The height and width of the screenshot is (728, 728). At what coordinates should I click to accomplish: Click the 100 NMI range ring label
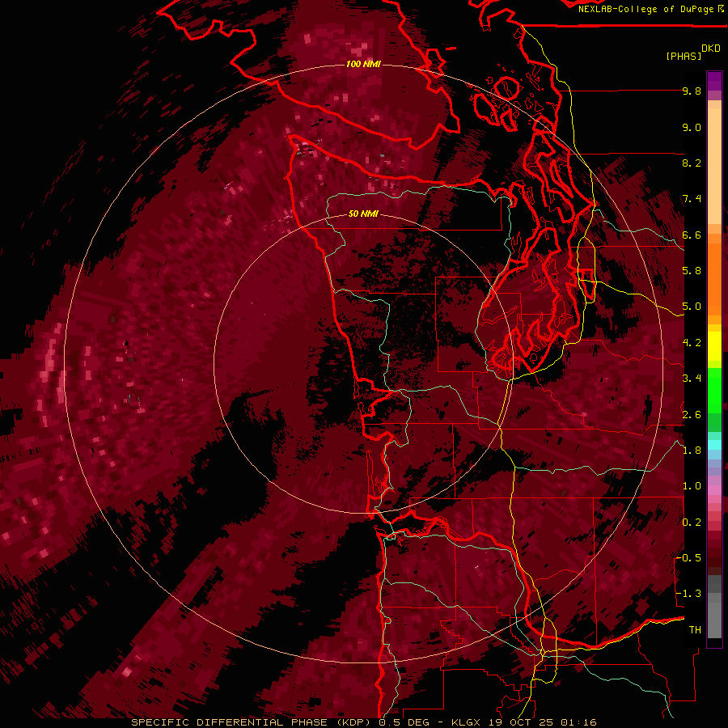tap(363, 64)
